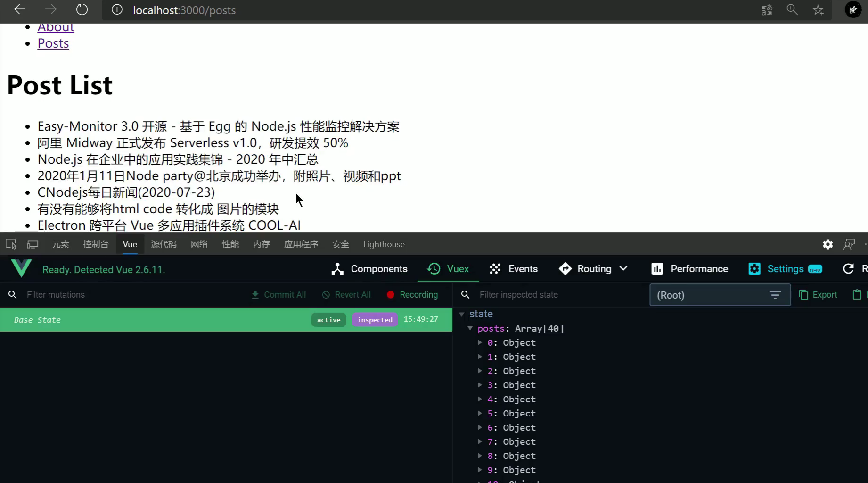This screenshot has width=868, height=483.
Task: Expand posts item 0 Object
Action: (480, 342)
